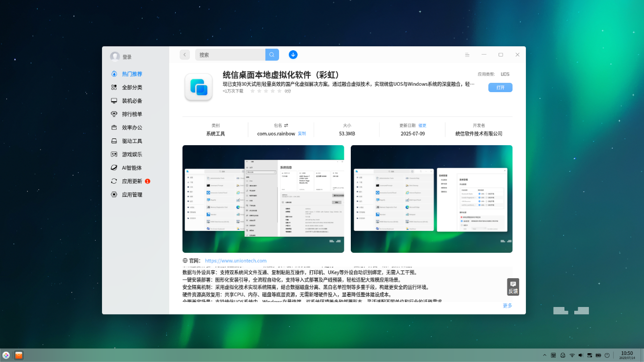Viewport: 644px width, 362px height.
Task: Open the uniontech.com official website link
Action: pyautogui.click(x=236, y=261)
